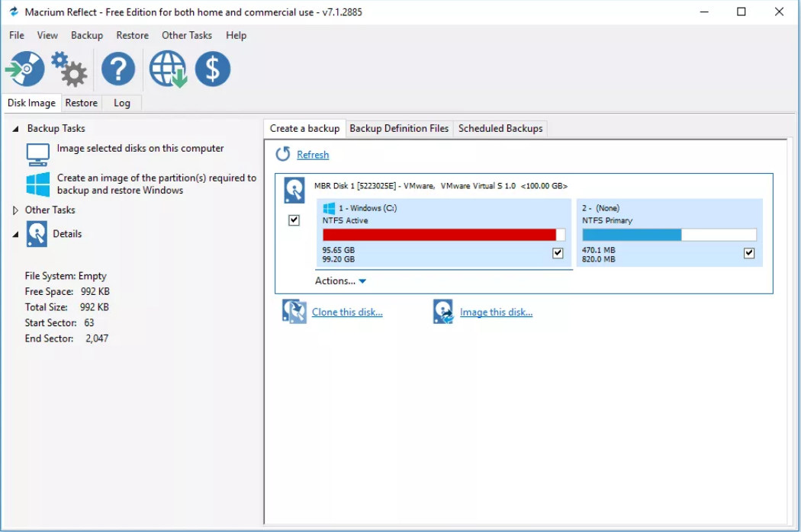Select the 2 - (None) NTFS Primary partition
Viewport: 801px width, 532px height.
[x=670, y=232]
